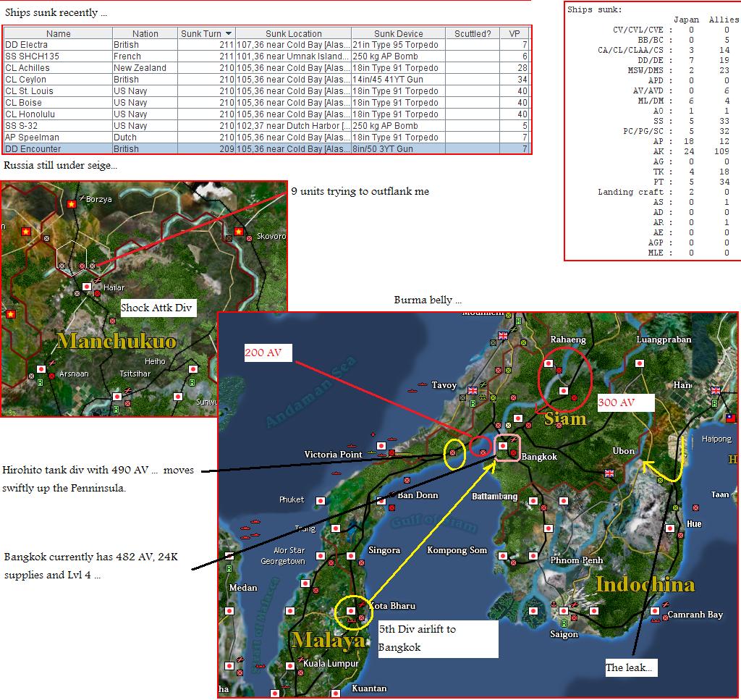Screen dimensions: 741x700
Task: Click the Sunk Location column header
Action: click(294, 33)
